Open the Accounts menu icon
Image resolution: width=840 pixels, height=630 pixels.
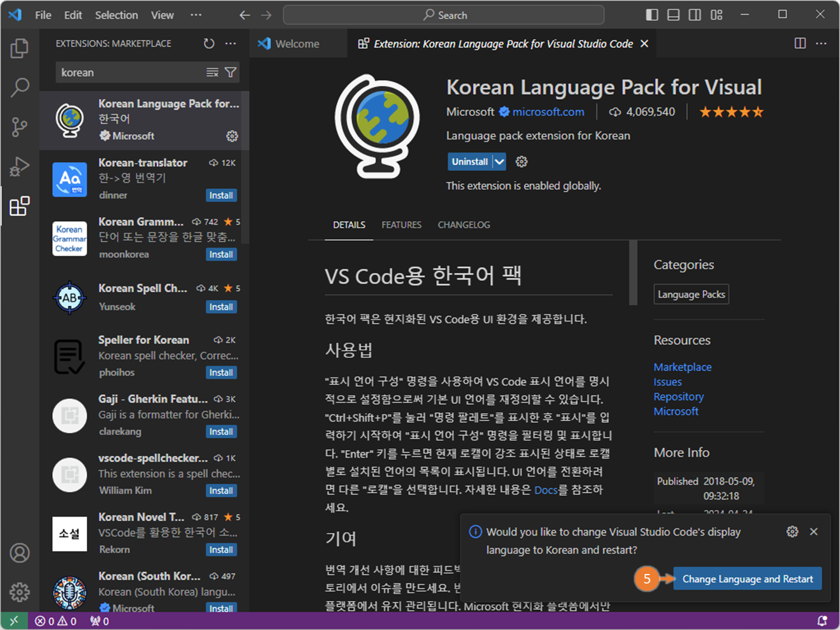click(20, 553)
